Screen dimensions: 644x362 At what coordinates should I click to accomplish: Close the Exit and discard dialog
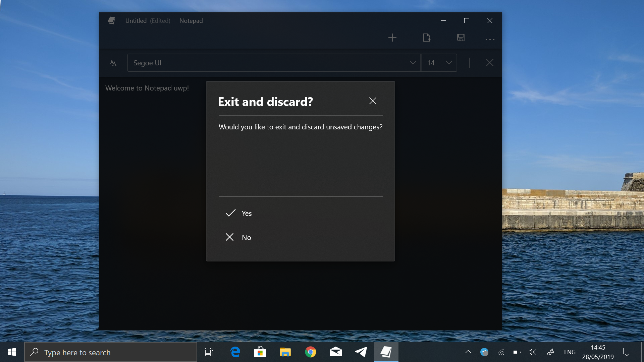(373, 101)
